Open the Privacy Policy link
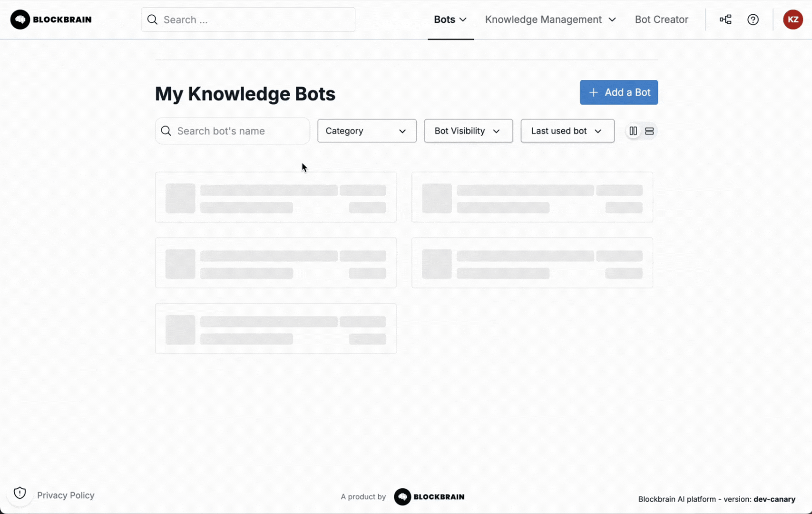The image size is (812, 514). (66, 495)
